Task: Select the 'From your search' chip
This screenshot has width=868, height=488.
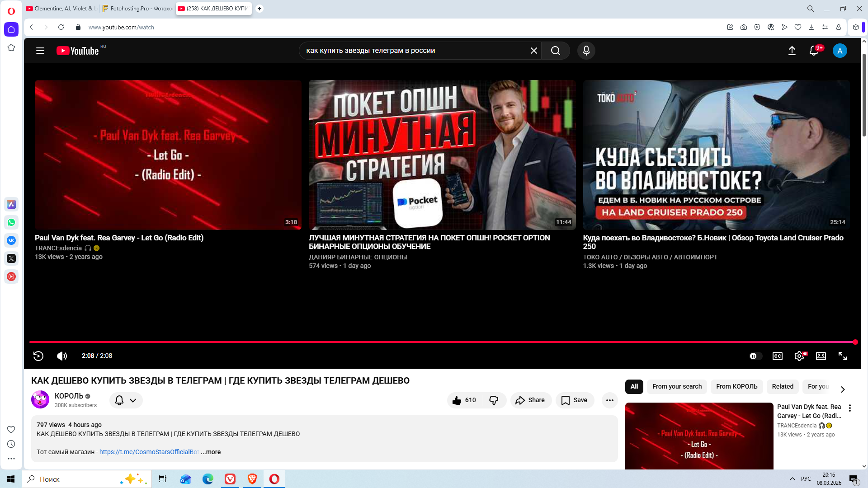Action: [677, 387]
